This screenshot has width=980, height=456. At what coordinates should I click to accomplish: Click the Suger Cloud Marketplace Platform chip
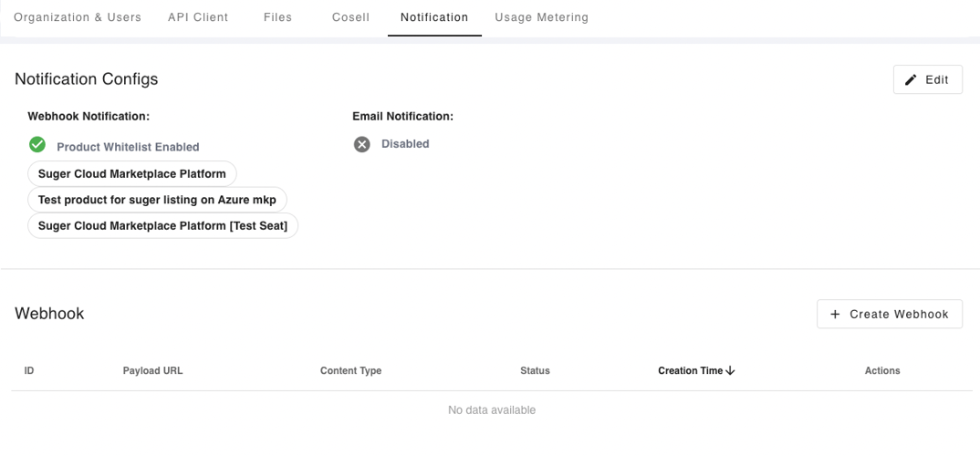point(132,173)
